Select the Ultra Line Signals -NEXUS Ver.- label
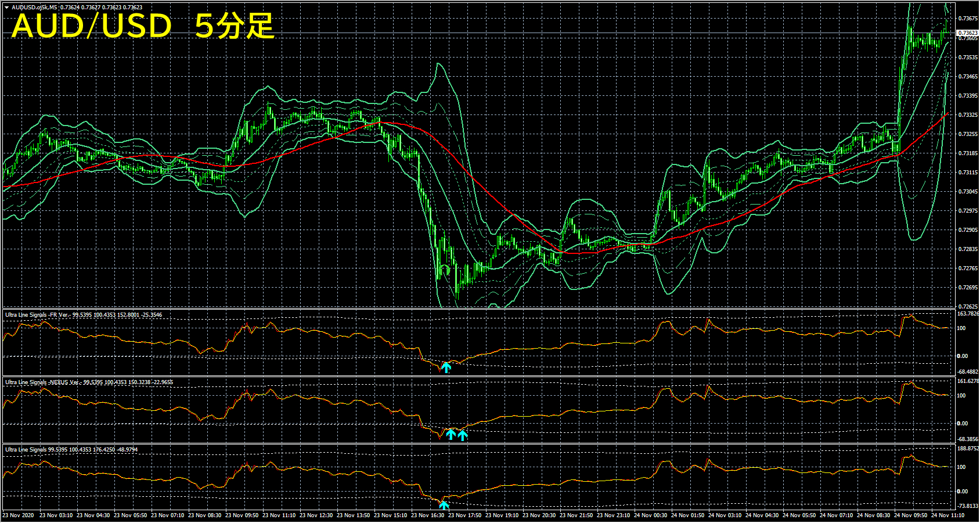The height and width of the screenshot is (523, 980). pyautogui.click(x=43, y=382)
